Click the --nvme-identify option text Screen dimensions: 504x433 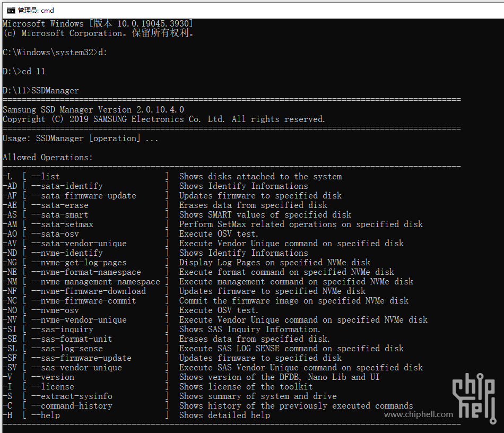pyautogui.click(x=67, y=253)
